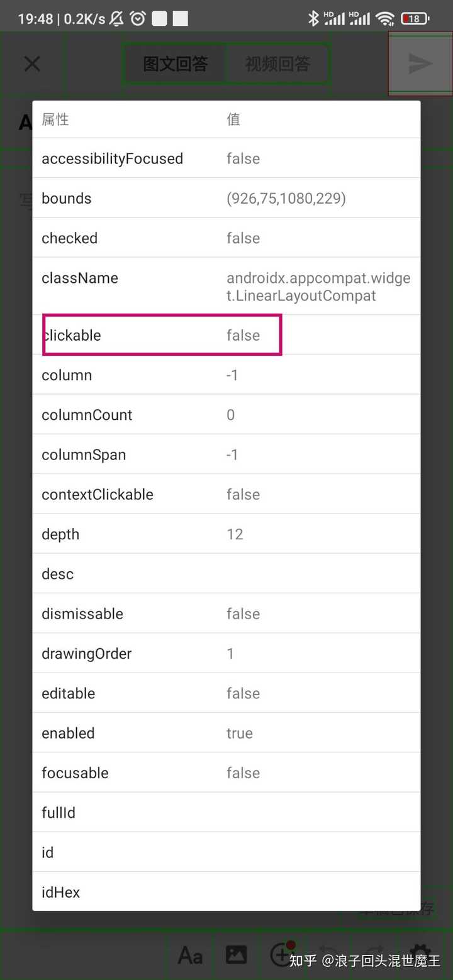Select the 属性 column header
This screenshot has width=453, height=980.
coord(55,119)
